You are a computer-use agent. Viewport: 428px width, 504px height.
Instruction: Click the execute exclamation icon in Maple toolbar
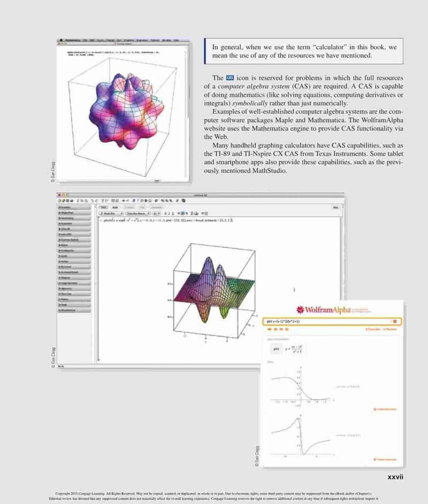click(x=138, y=201)
